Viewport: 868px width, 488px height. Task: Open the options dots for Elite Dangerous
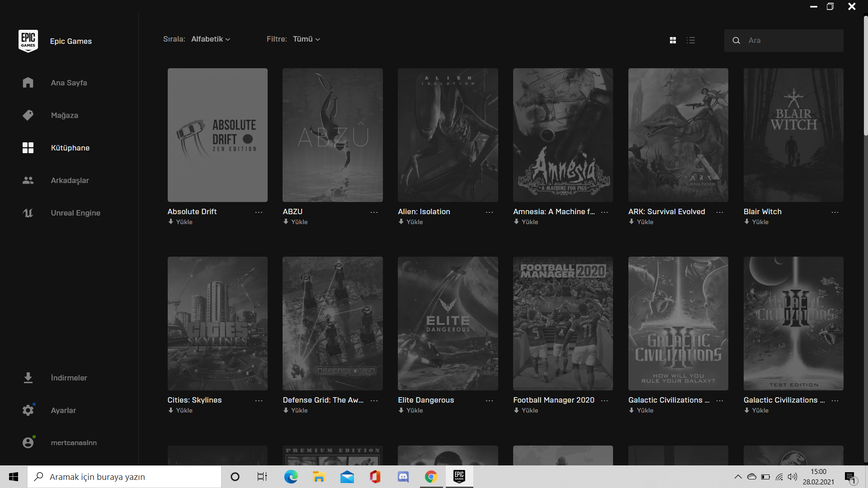pyautogui.click(x=489, y=400)
